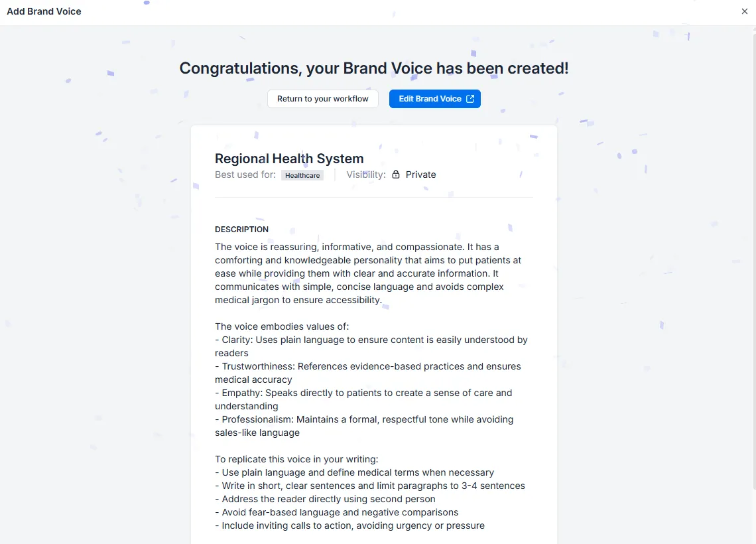Open Edit Brand Voice

click(430, 98)
